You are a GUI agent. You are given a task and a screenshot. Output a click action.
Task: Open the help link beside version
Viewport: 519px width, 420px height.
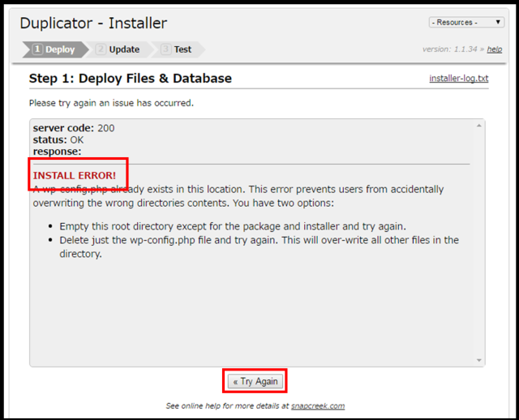click(494, 49)
